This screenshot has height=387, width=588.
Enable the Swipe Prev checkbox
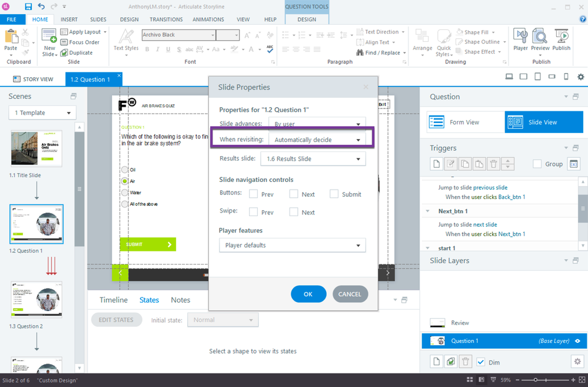click(254, 211)
